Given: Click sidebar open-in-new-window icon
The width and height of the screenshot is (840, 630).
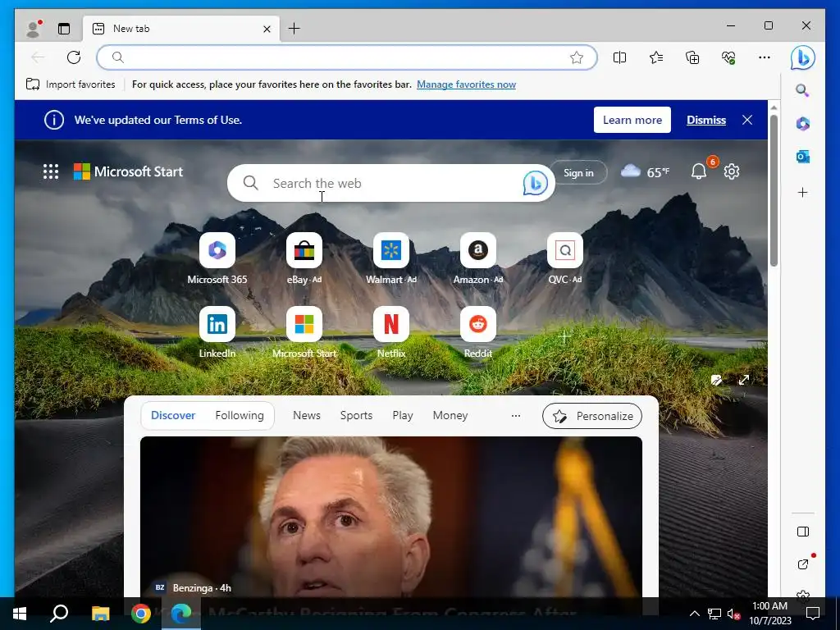Looking at the screenshot, I should (802, 564).
